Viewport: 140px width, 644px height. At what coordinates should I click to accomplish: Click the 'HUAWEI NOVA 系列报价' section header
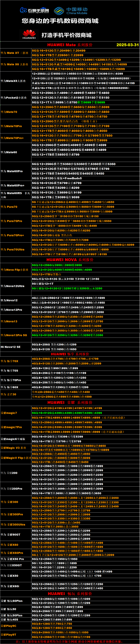click(70, 260)
